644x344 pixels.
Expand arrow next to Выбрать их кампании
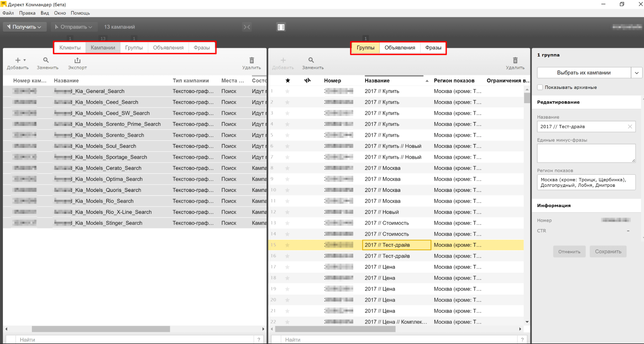[x=637, y=73]
